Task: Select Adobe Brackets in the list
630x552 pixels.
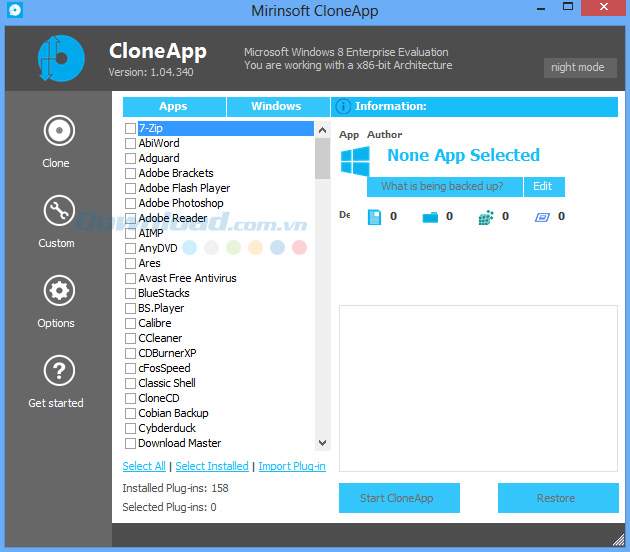Action: click(176, 173)
